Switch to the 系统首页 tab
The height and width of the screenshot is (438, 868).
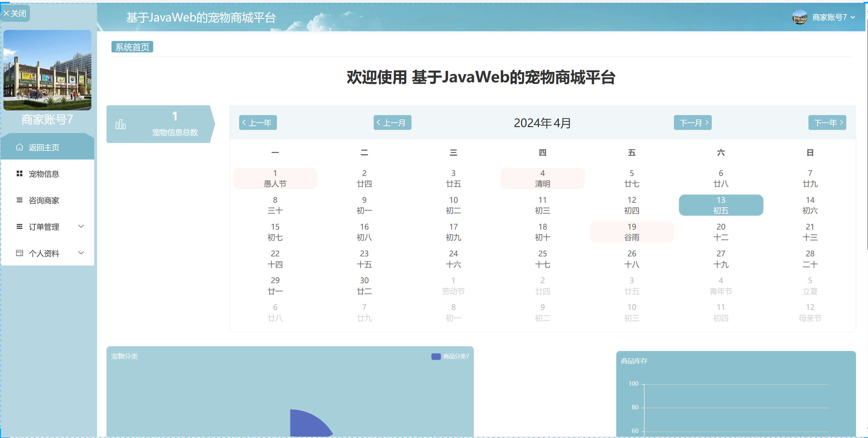coord(132,47)
